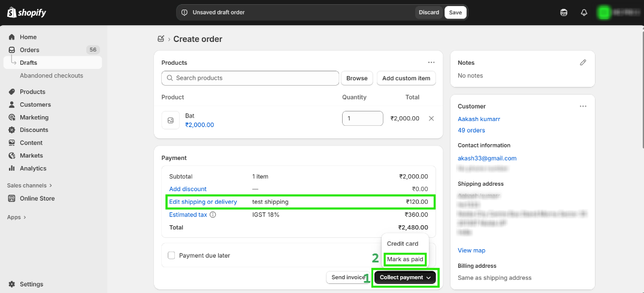
Task: Open Abandoned checkouts in sidebar
Action: click(x=52, y=75)
